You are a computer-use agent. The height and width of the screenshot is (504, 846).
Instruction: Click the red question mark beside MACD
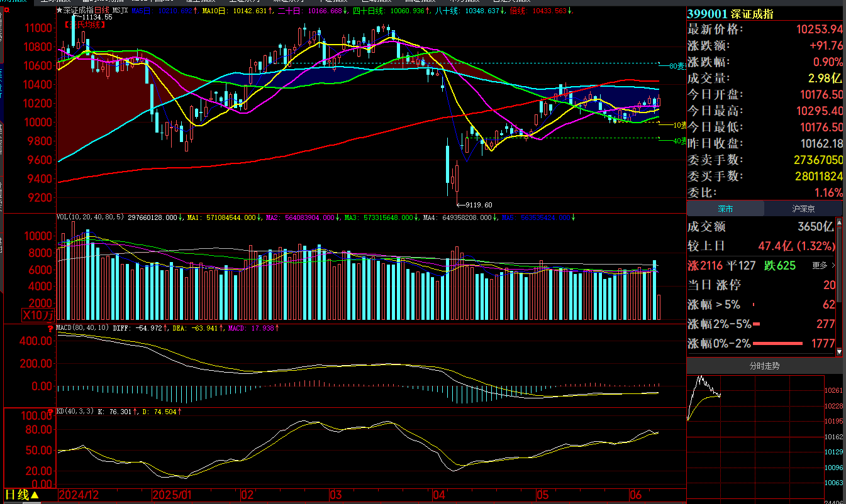[50, 328]
